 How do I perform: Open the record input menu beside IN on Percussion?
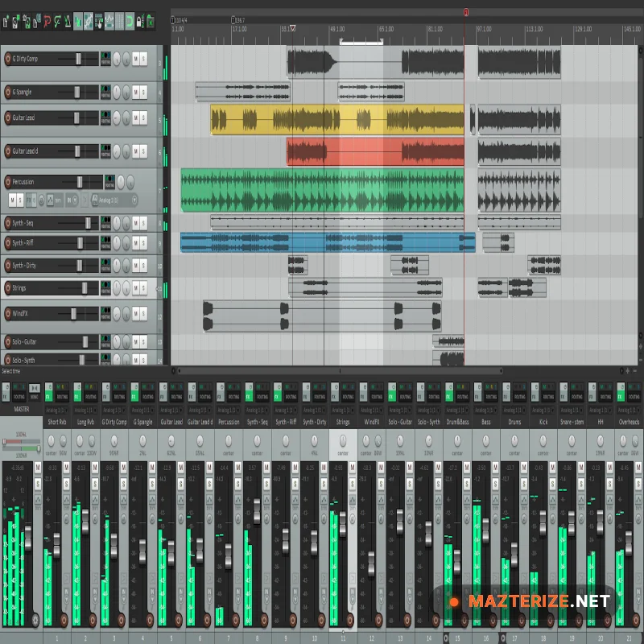tap(76, 198)
